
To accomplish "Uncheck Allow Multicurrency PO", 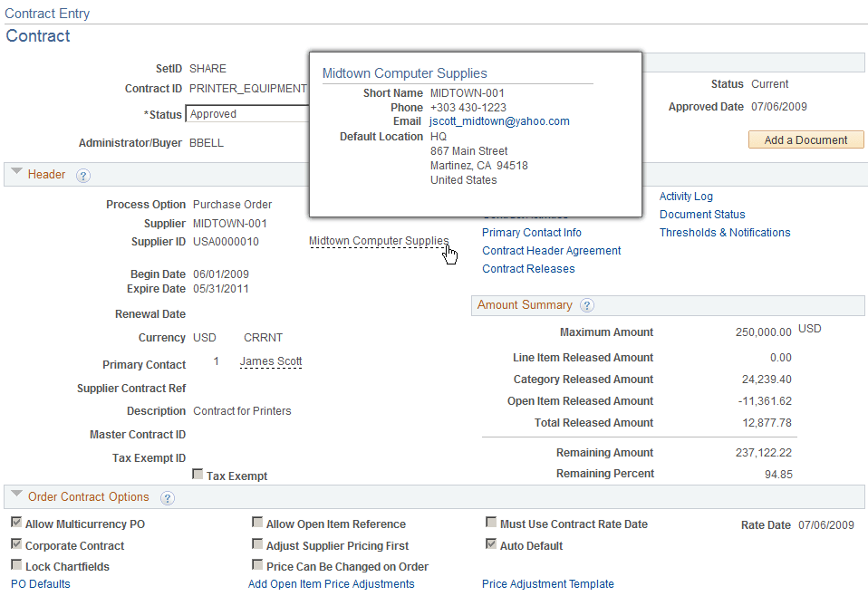I will tap(15, 524).
